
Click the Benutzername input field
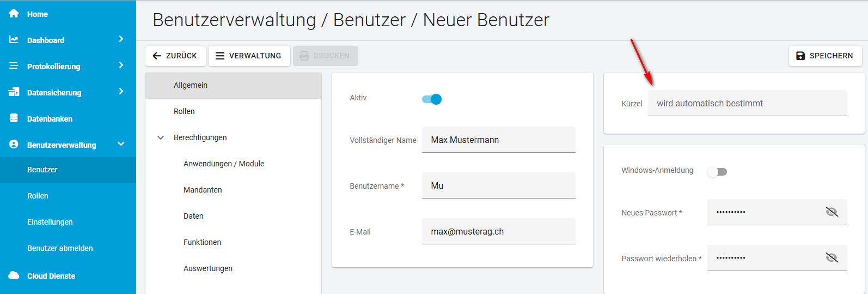pos(498,185)
